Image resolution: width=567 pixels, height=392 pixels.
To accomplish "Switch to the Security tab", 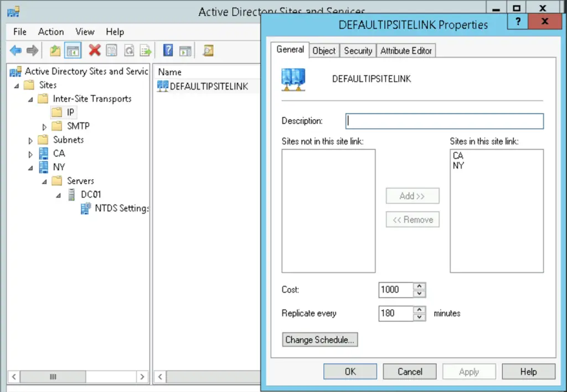I will point(358,50).
